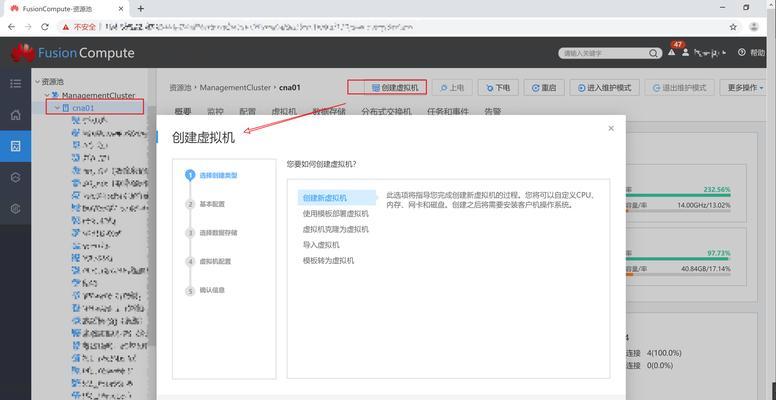Open the username dropdown arrow
Screen dimensions: 776x400
click(x=725, y=52)
